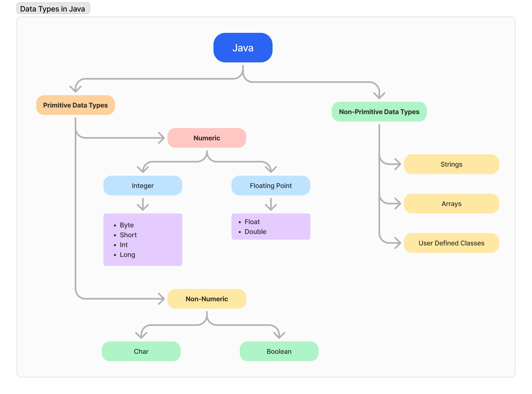Click the Data Types in Java frame label

(x=53, y=9)
